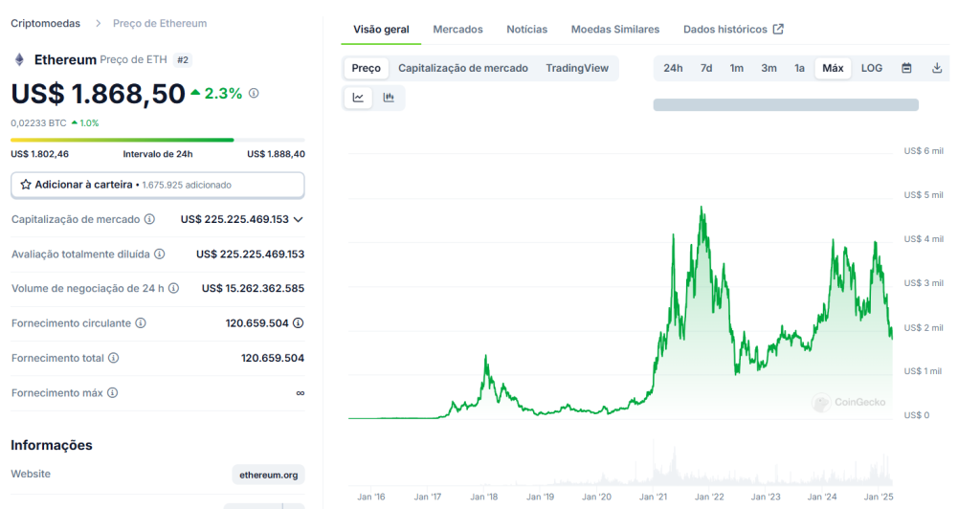Click the 0,02233 BTC value
The height and width of the screenshot is (509, 980).
coord(38,123)
